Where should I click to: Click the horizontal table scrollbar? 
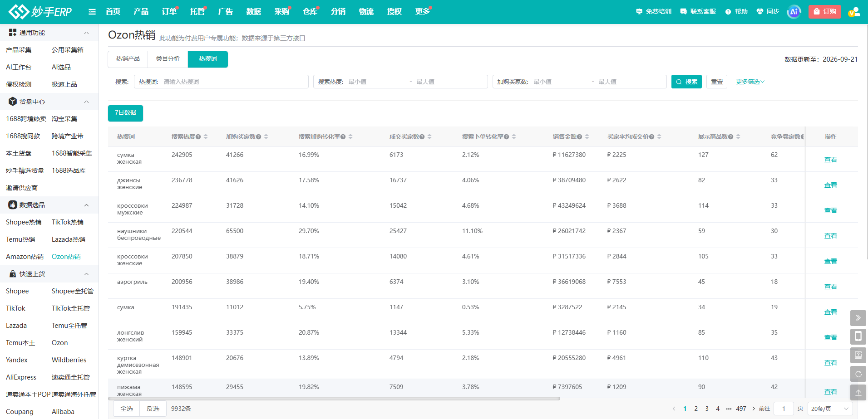(334, 399)
